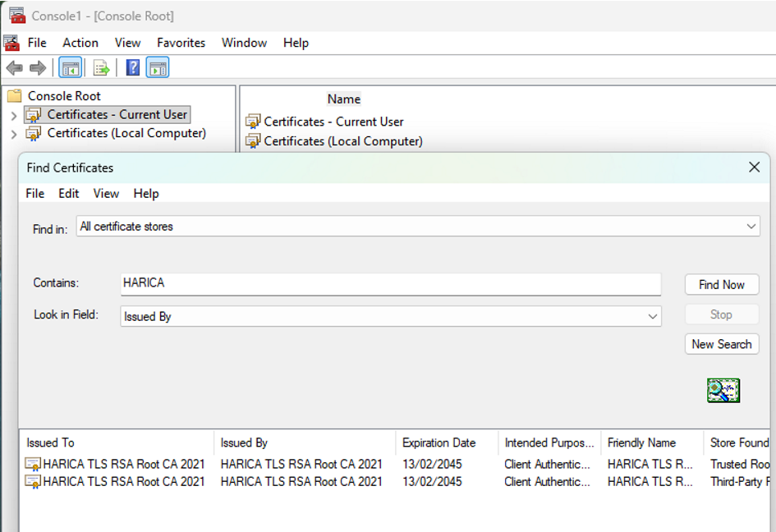Click certificate icon beside Local Computer in list
This screenshot has height=532, width=776.
point(253,141)
